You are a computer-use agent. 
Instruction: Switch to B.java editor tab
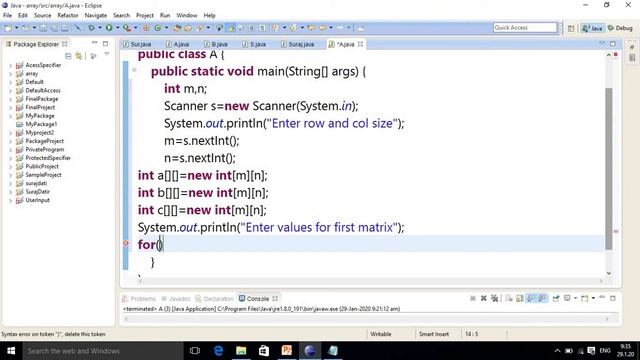pyautogui.click(x=216, y=44)
